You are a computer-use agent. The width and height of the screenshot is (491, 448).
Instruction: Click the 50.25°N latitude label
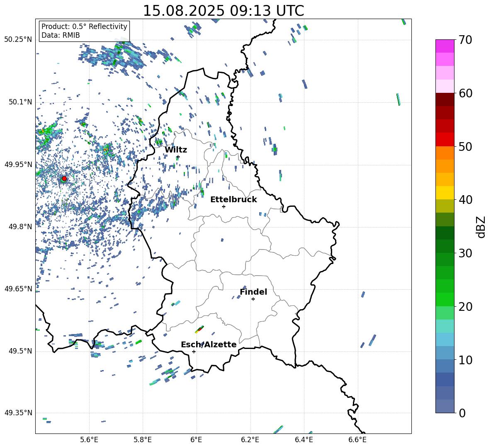point(18,40)
